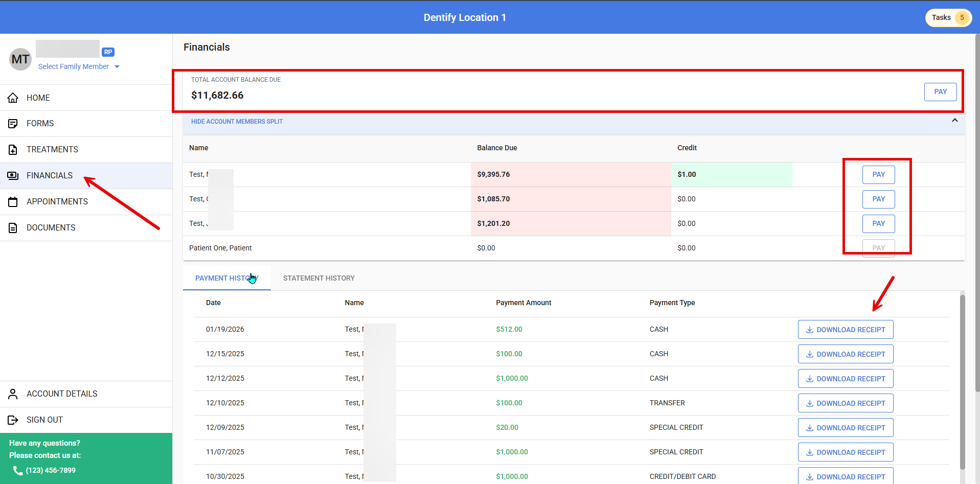Select the Payment History tab

tap(227, 278)
